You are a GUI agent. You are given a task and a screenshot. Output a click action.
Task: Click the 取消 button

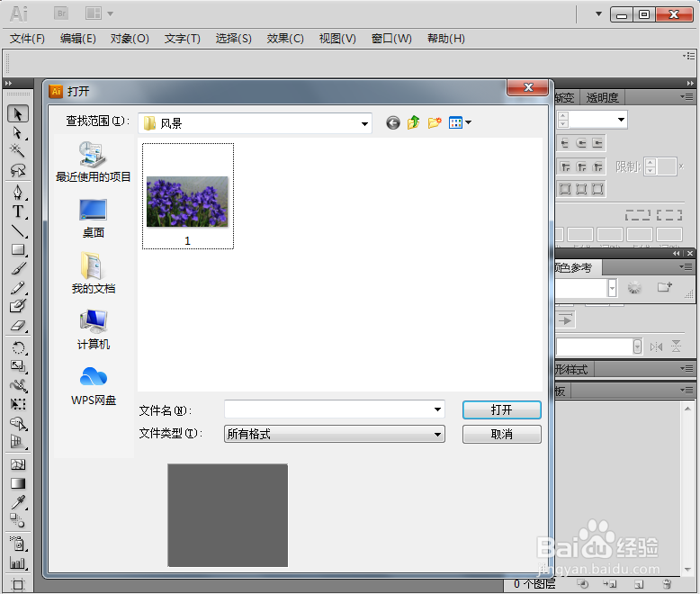[x=501, y=434]
